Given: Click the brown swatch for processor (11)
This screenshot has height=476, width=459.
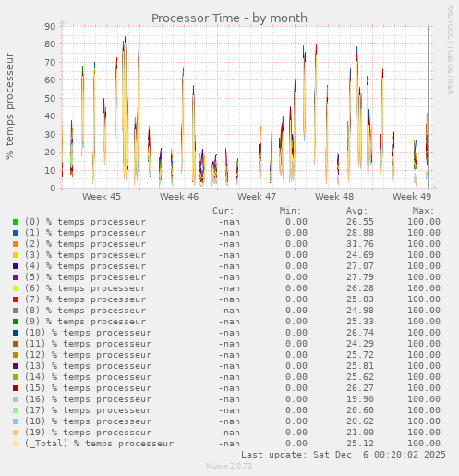Looking at the screenshot, I should coord(16,344).
